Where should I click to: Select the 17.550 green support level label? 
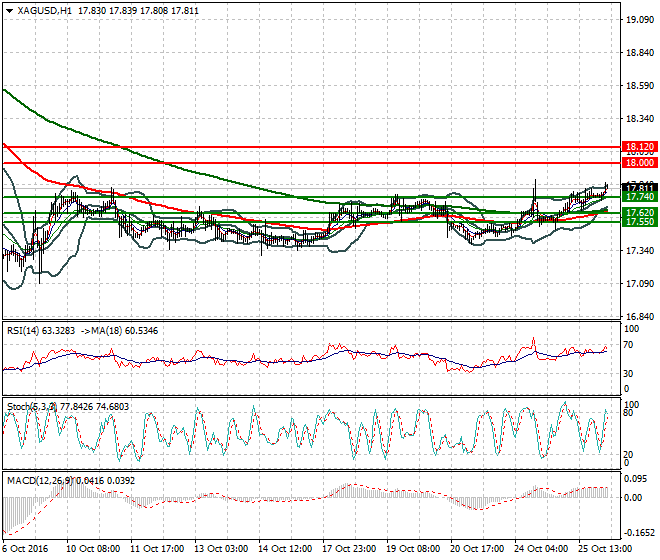click(x=639, y=222)
